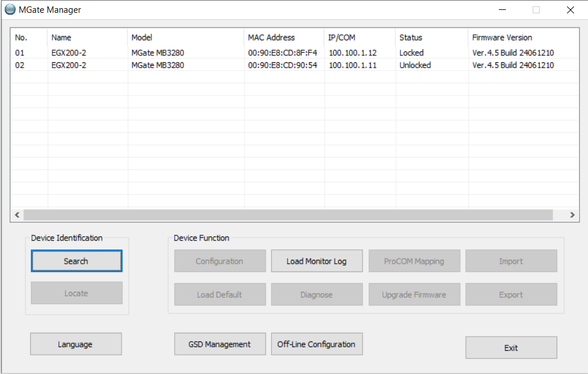Select device row 01
This screenshot has height=374, width=588.
[x=295, y=52]
